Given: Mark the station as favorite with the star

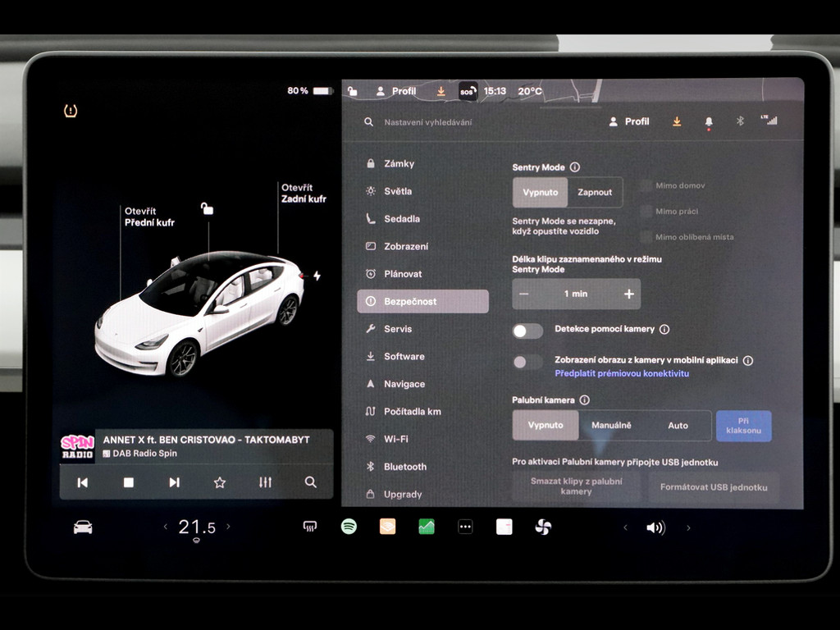Looking at the screenshot, I should point(220,482).
